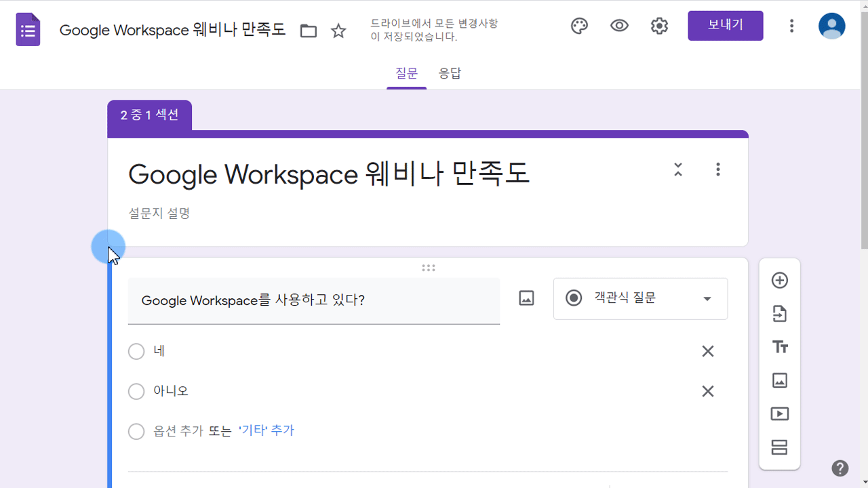Click the 보내기 send button

[726, 26]
